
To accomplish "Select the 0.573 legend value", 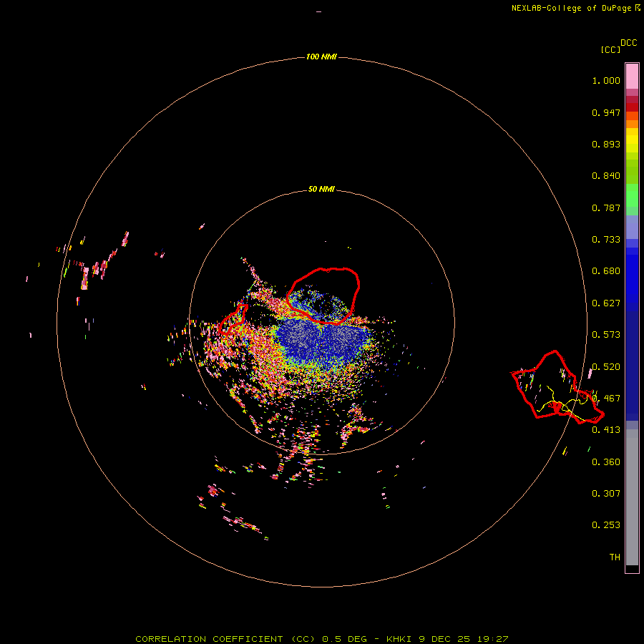I will pyautogui.click(x=606, y=335).
